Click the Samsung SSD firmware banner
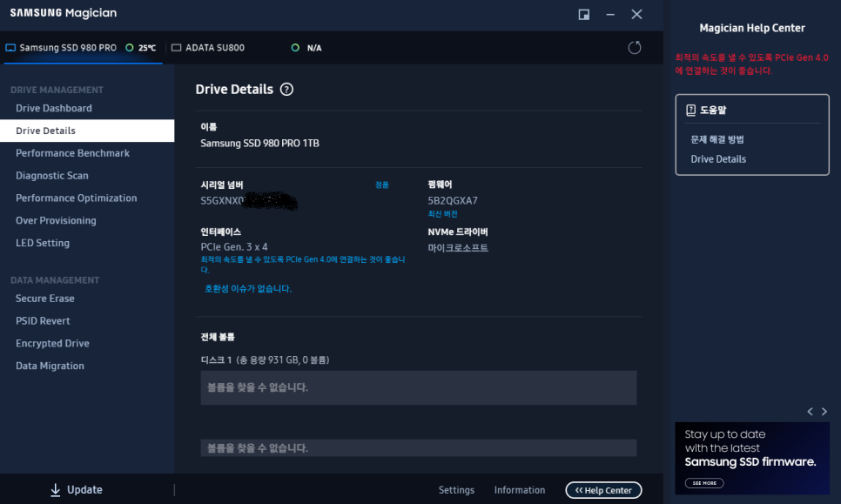 click(x=752, y=459)
